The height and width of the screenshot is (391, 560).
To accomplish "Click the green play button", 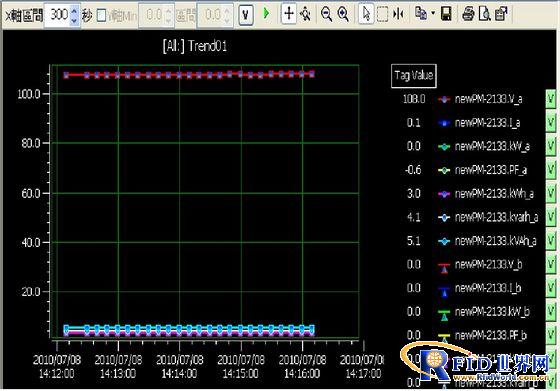I will click(266, 14).
